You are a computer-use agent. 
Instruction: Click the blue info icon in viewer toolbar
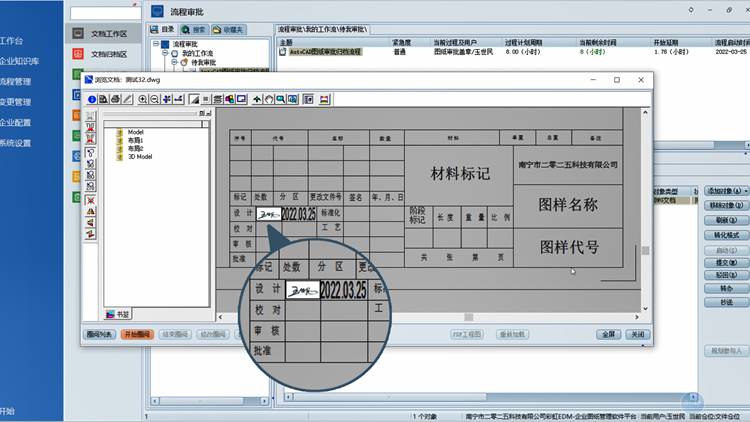pos(91,99)
